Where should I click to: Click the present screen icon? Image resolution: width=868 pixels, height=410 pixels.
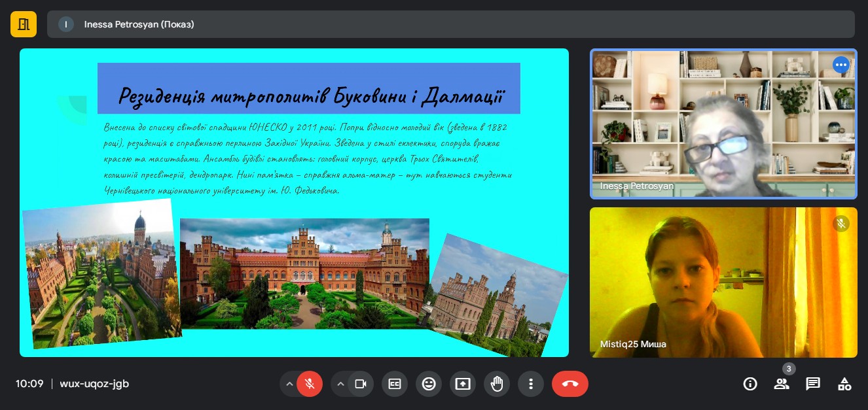(463, 384)
